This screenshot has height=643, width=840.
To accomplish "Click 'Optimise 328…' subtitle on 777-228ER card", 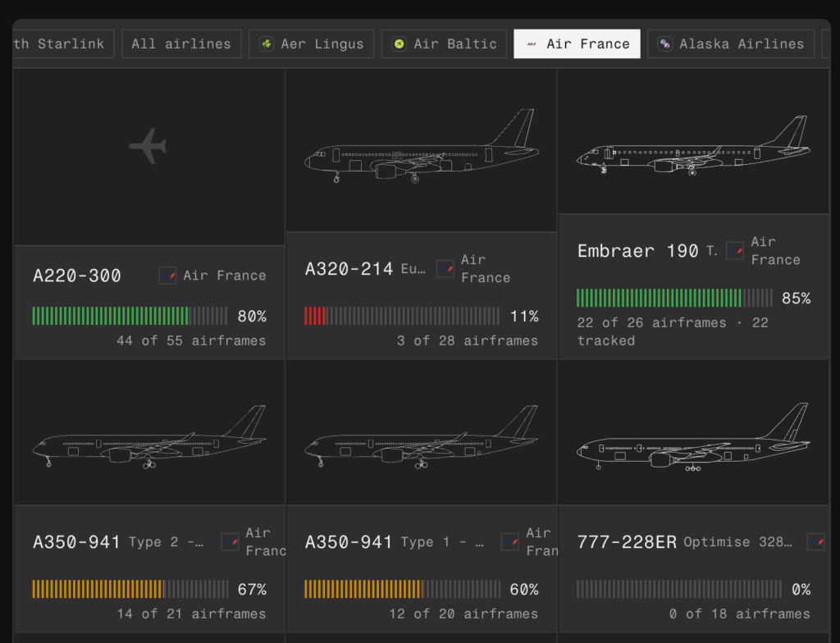I will point(737,542).
